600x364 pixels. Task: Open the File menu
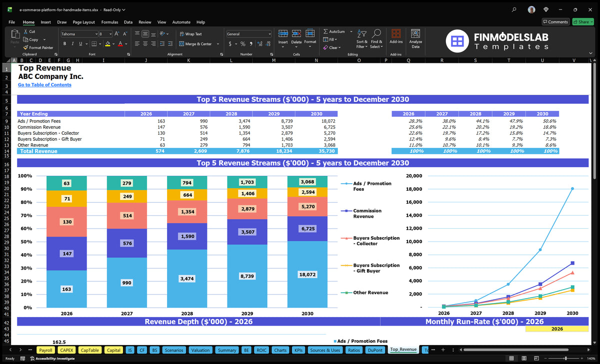[11, 22]
